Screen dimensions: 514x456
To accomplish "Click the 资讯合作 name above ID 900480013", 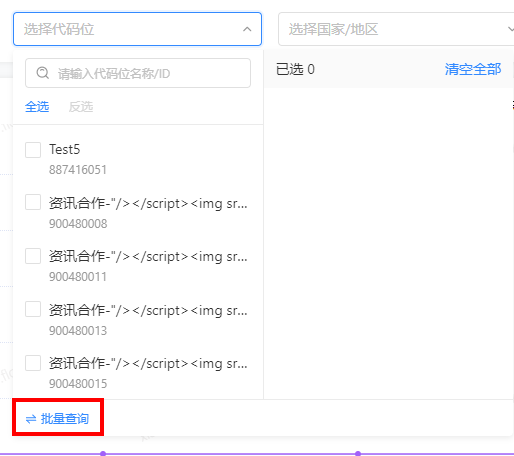I will (148, 310).
